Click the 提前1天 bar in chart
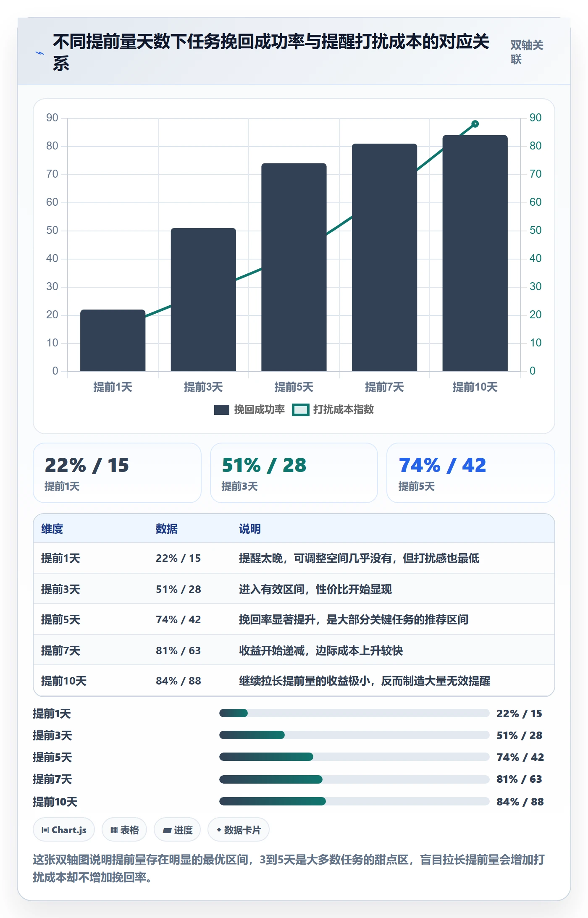This screenshot has width=588, height=918. tap(113, 340)
